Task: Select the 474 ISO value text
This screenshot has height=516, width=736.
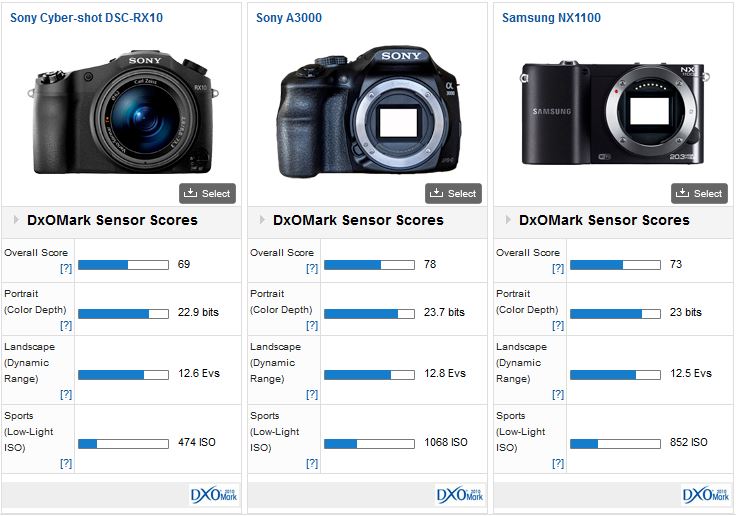Action: tap(197, 442)
